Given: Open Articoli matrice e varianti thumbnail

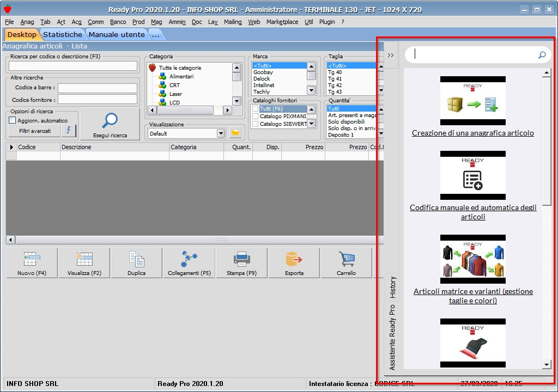Looking at the screenshot, I should [472, 259].
